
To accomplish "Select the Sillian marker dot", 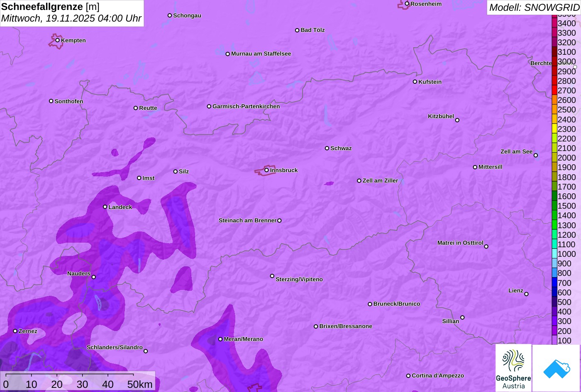I will click(x=462, y=318).
